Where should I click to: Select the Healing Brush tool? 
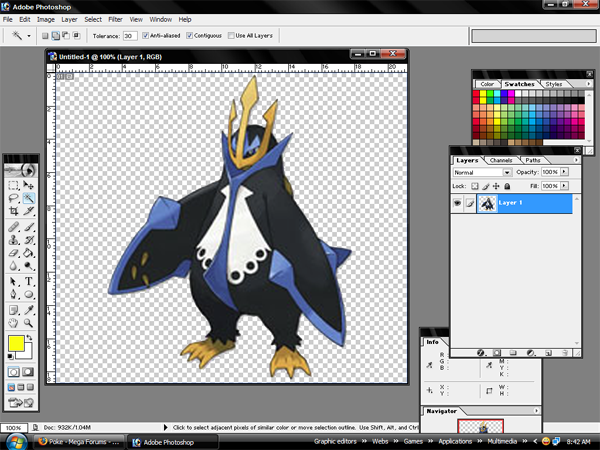(x=13, y=227)
